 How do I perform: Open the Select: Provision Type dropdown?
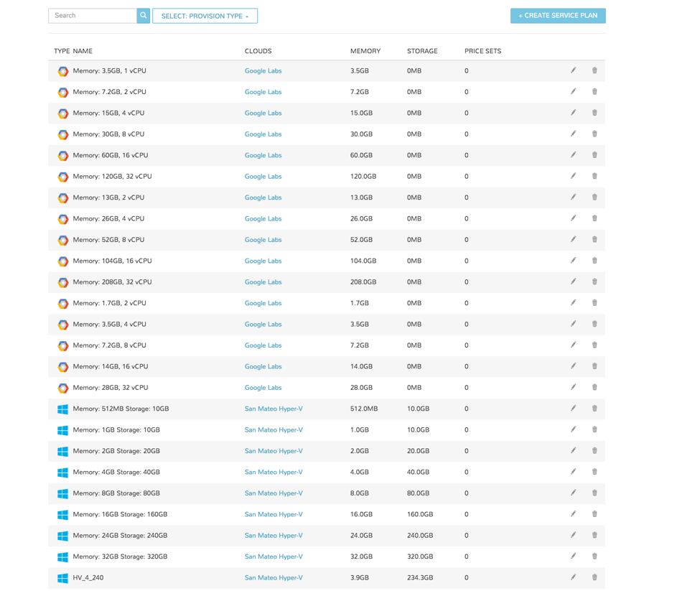pyautogui.click(x=205, y=16)
